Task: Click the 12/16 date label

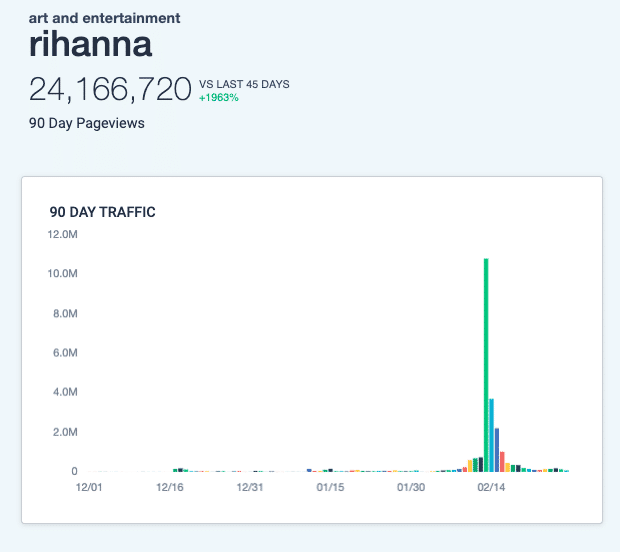Action: click(x=170, y=487)
